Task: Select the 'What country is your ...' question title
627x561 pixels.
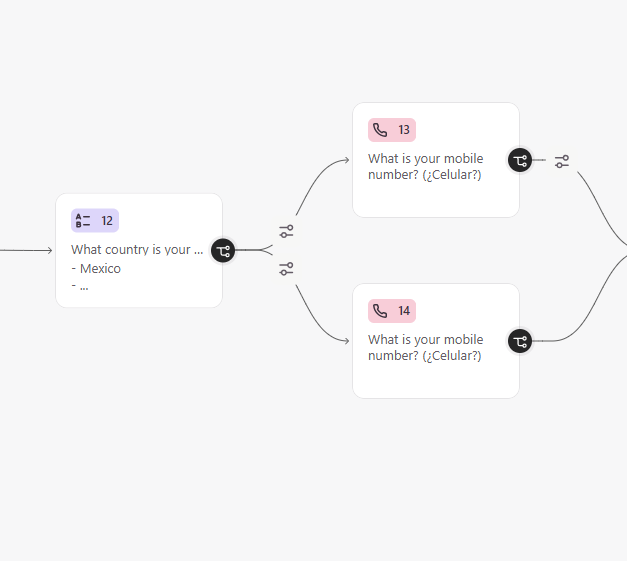Action: coord(137,250)
